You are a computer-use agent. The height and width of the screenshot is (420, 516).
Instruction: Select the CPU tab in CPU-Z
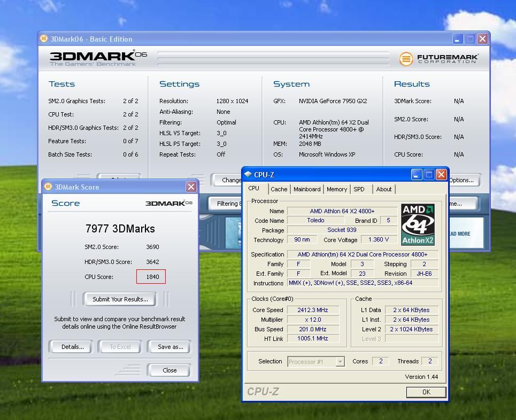tap(253, 188)
